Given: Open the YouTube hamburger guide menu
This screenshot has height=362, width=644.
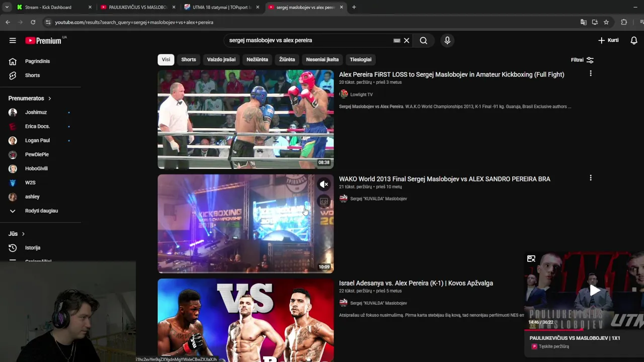Looking at the screenshot, I should (13, 40).
